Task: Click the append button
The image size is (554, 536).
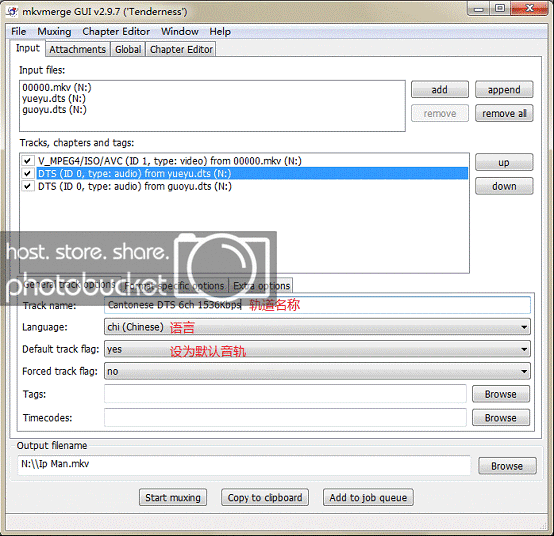Action: coord(504,90)
